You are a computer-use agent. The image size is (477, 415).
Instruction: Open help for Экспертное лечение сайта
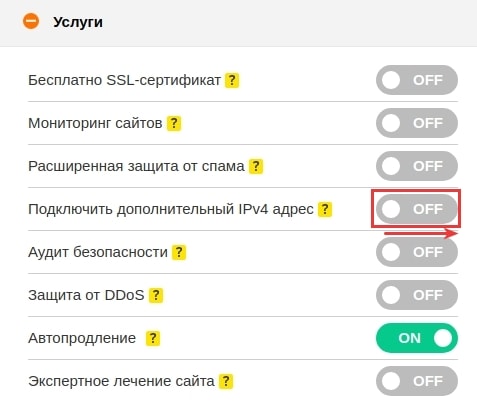226,381
